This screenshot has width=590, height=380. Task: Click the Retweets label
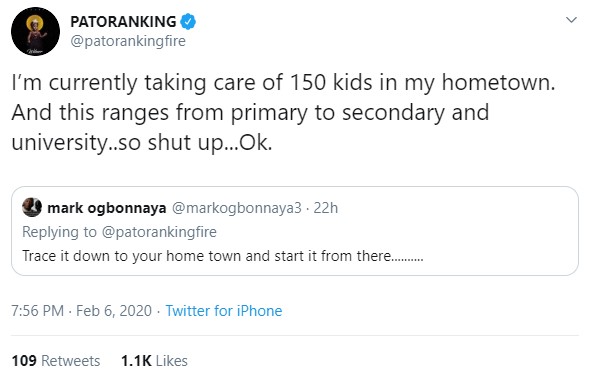pyautogui.click(x=71, y=361)
